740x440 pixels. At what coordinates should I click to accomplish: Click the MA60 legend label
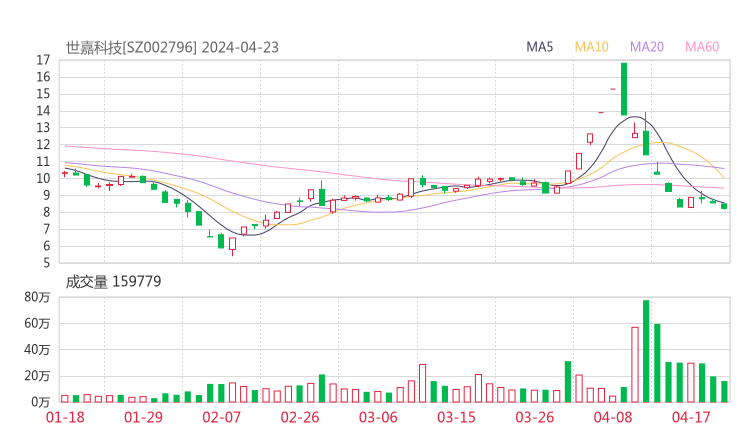[702, 47]
